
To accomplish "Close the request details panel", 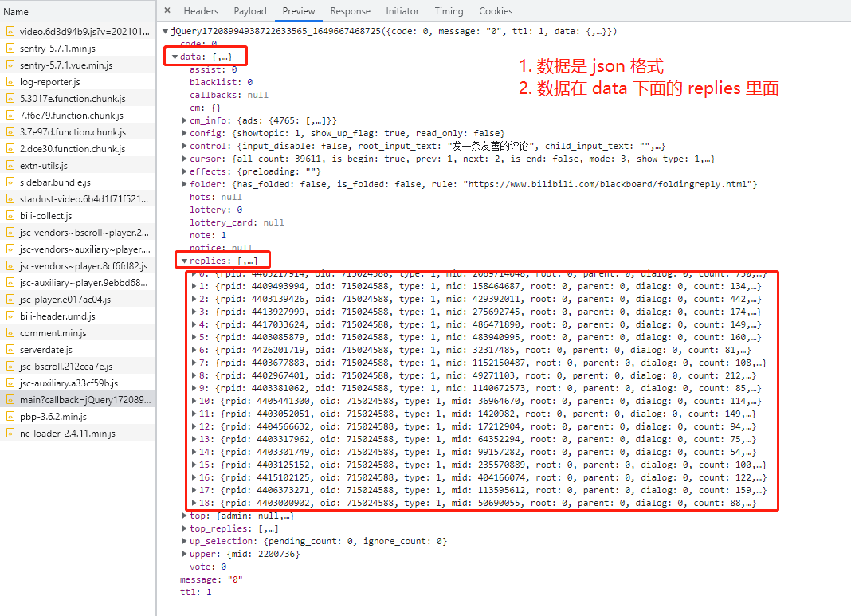I will [x=167, y=11].
